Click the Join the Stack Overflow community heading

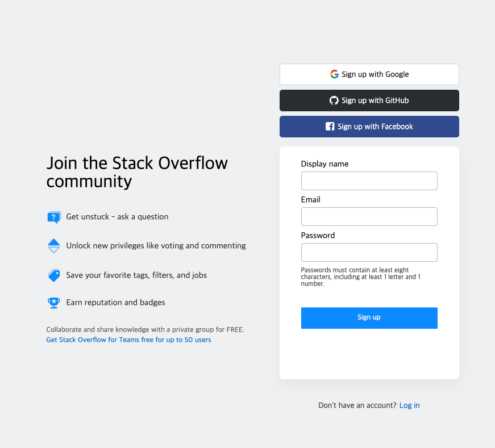click(137, 171)
